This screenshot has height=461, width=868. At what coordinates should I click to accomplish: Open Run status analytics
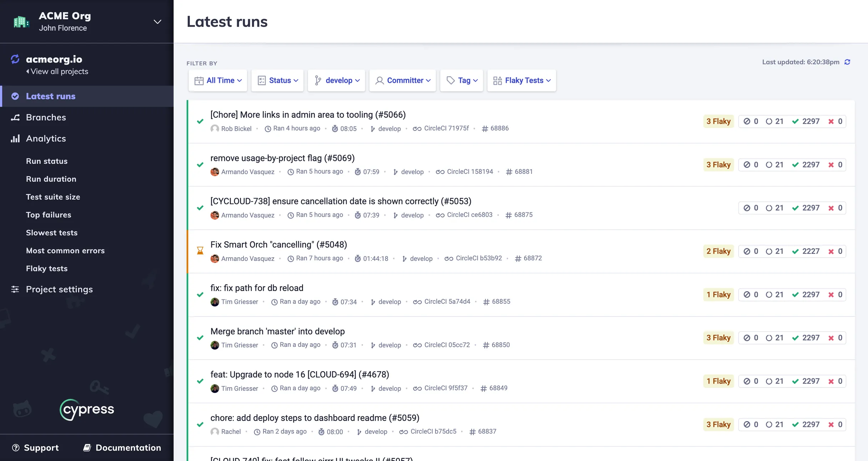point(47,161)
